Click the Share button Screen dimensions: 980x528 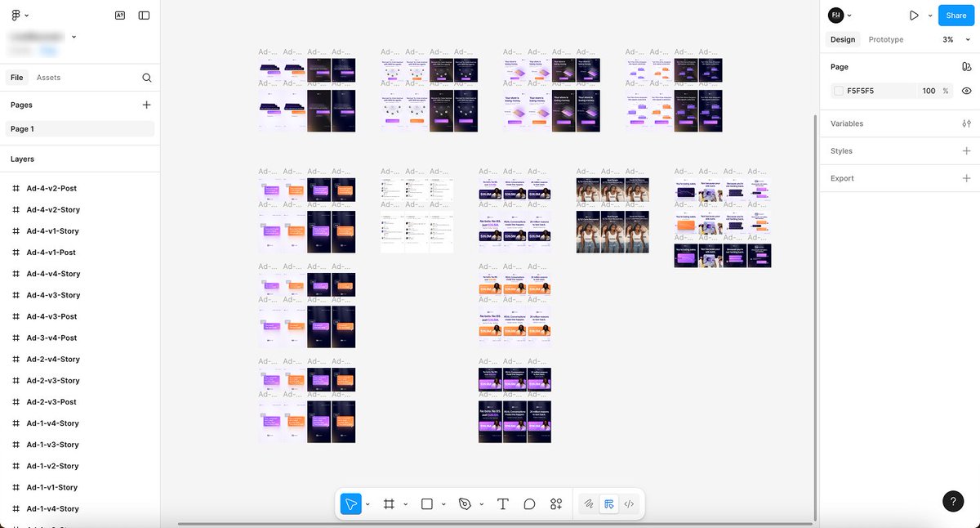[955, 15]
